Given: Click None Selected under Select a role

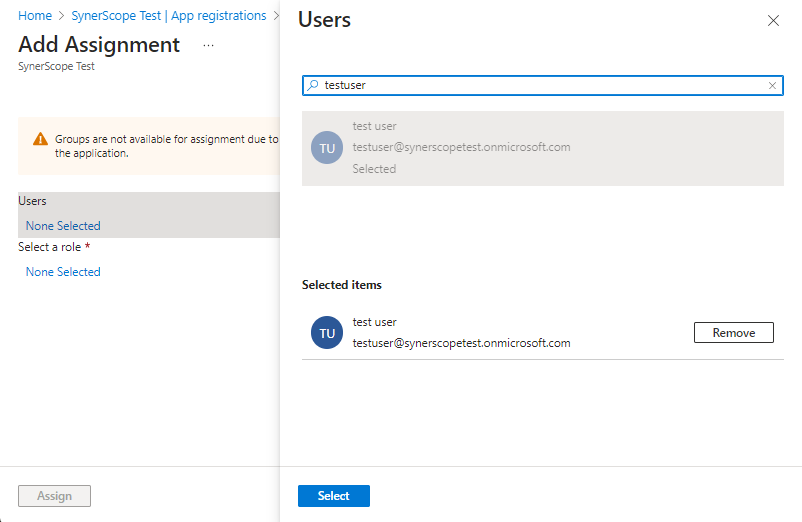Looking at the screenshot, I should 63,272.
